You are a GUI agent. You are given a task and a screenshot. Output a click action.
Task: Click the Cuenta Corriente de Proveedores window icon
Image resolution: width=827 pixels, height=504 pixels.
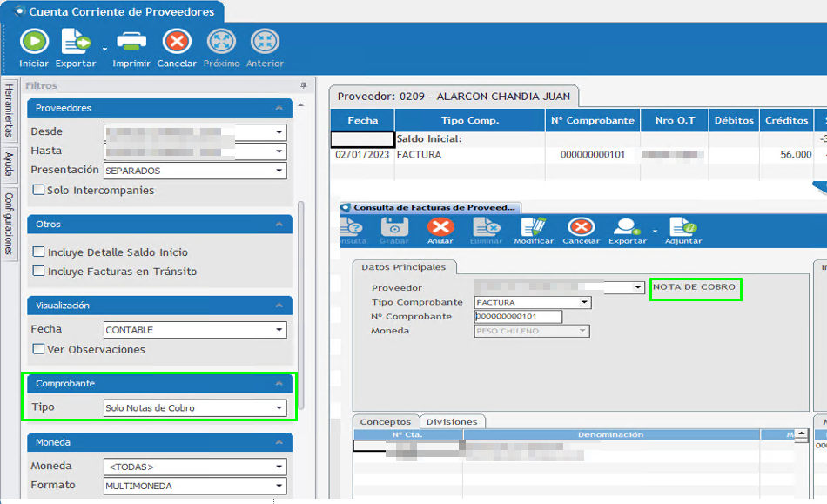click(x=19, y=11)
